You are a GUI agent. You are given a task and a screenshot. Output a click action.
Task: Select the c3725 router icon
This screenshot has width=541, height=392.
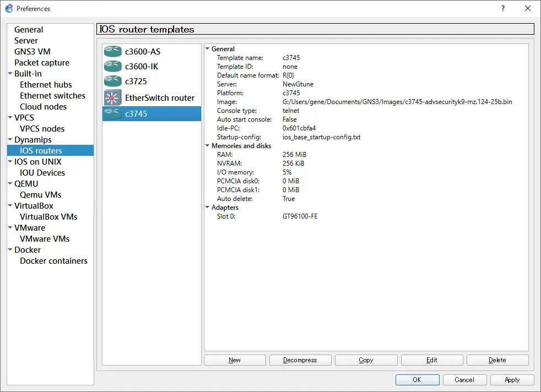click(113, 81)
